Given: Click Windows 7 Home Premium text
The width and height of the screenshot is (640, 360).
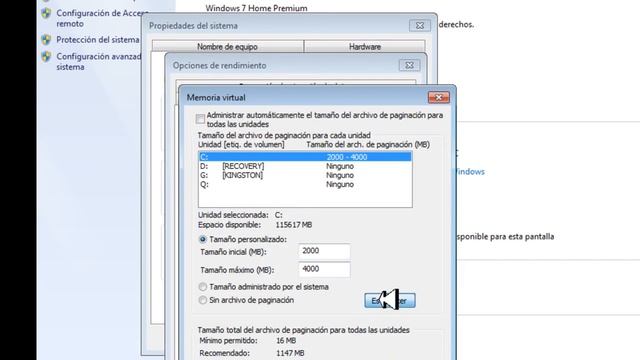Looking at the screenshot, I should pyautogui.click(x=256, y=8).
